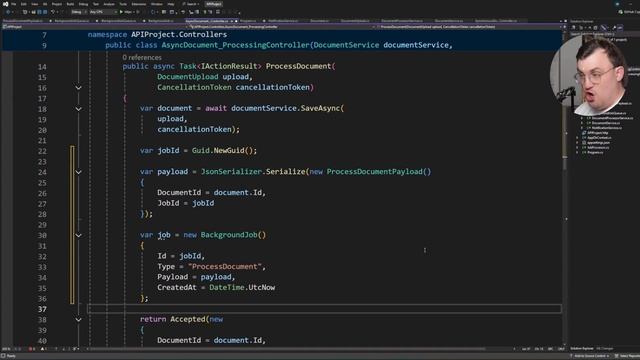Open the Project menu
This screenshot has height=360, width=640.
57,4
